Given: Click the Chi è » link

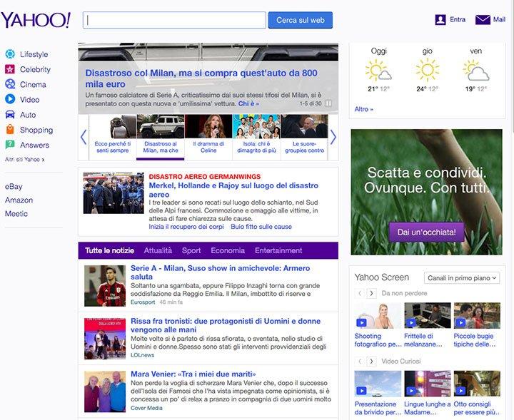Looking at the screenshot, I should 248,103.
